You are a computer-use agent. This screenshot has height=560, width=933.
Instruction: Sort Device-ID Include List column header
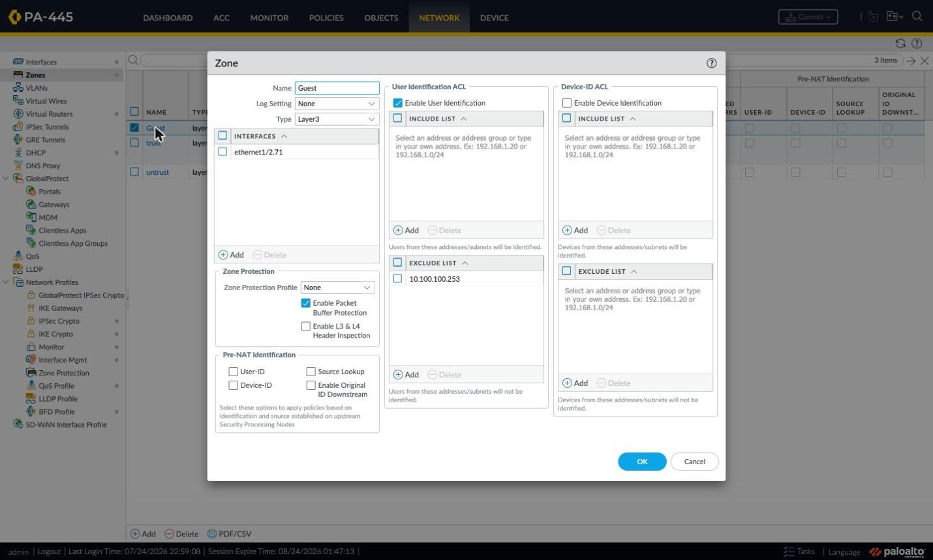(601, 119)
